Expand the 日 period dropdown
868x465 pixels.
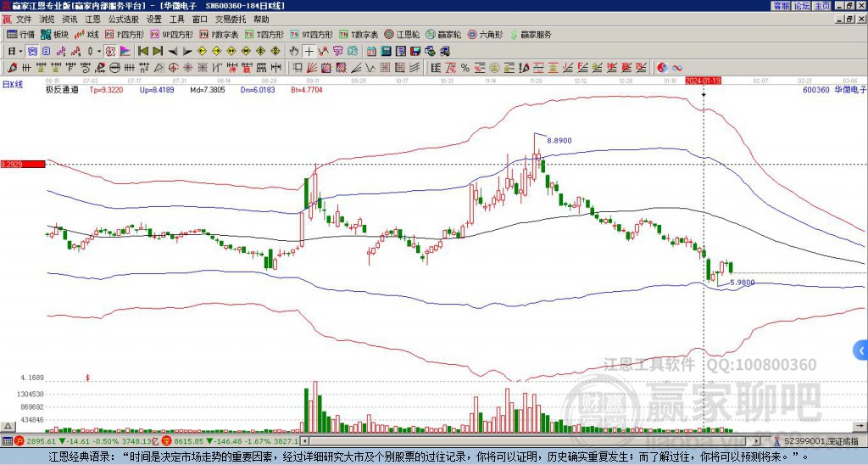pyautogui.click(x=20, y=52)
